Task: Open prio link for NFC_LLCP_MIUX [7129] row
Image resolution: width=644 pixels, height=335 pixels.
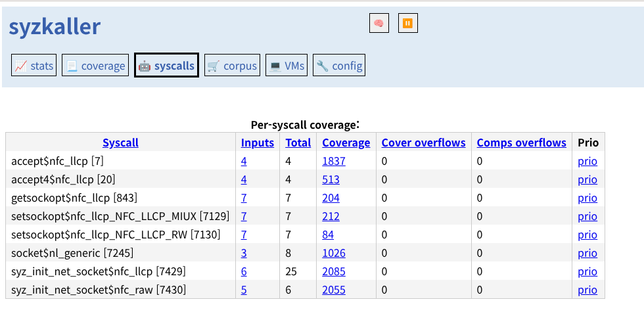Action: 587,216
